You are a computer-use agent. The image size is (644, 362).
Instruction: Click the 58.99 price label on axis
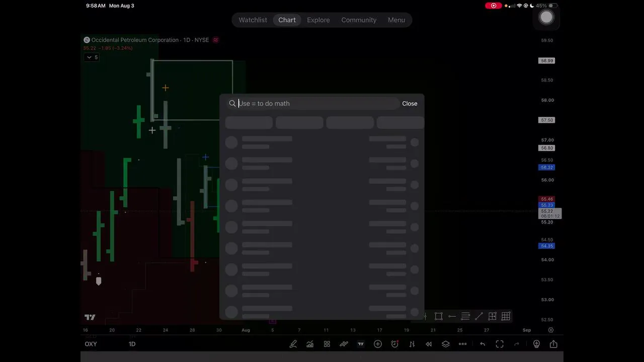546,60
